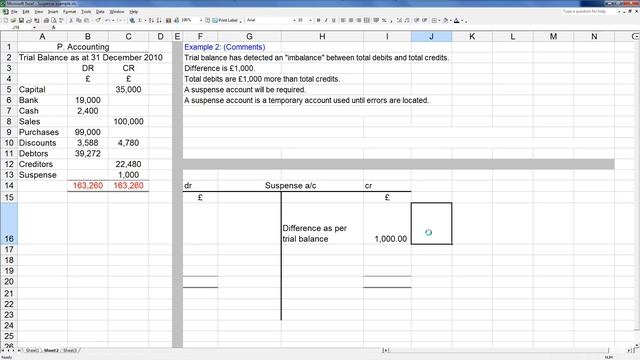Select row 13 header
Screen dimensions: 640x360
(x=9, y=175)
